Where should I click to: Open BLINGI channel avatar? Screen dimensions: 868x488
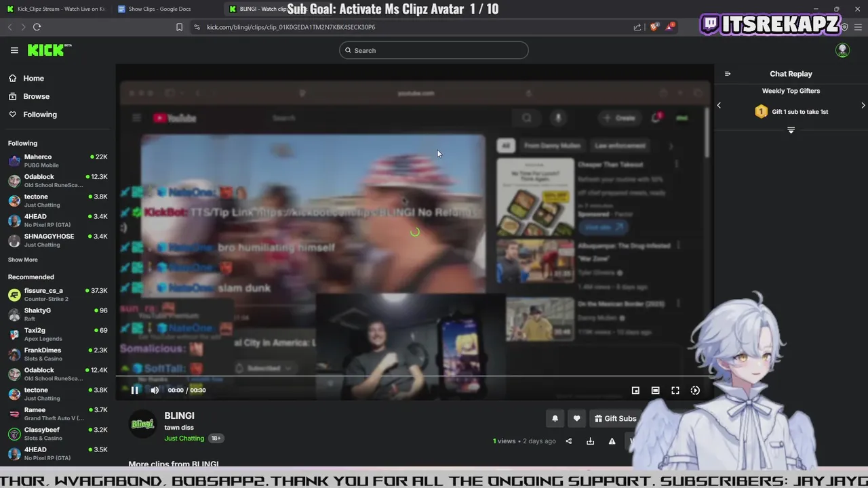coord(142,424)
